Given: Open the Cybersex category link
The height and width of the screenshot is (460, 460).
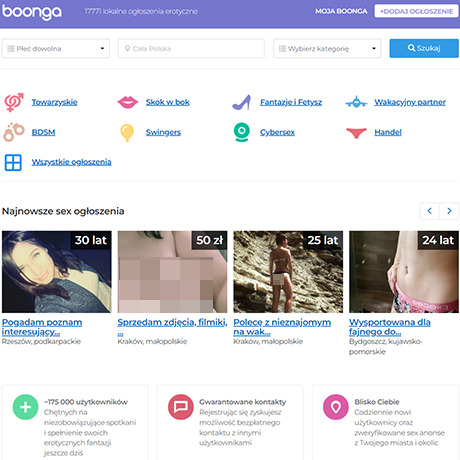Looking at the screenshot, I should (277, 132).
